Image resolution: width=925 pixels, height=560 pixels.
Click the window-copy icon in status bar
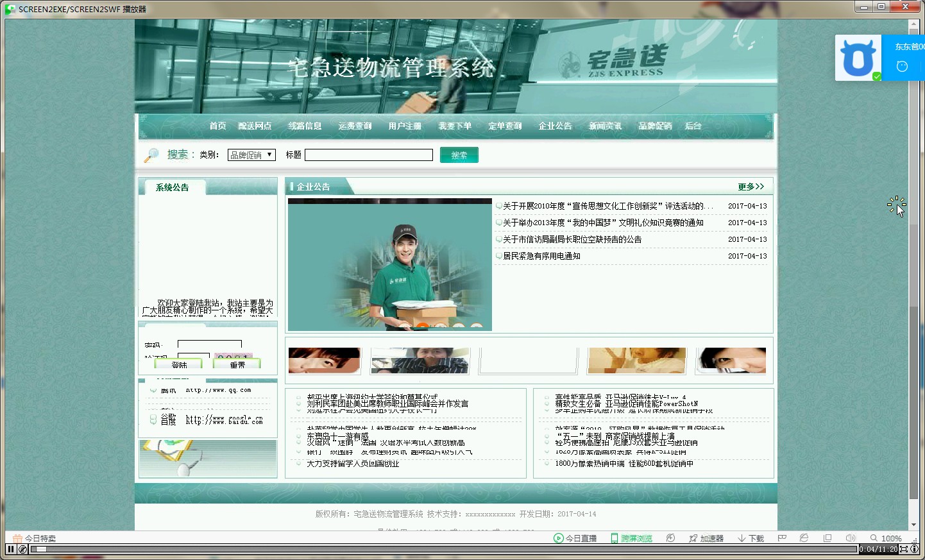[827, 538]
